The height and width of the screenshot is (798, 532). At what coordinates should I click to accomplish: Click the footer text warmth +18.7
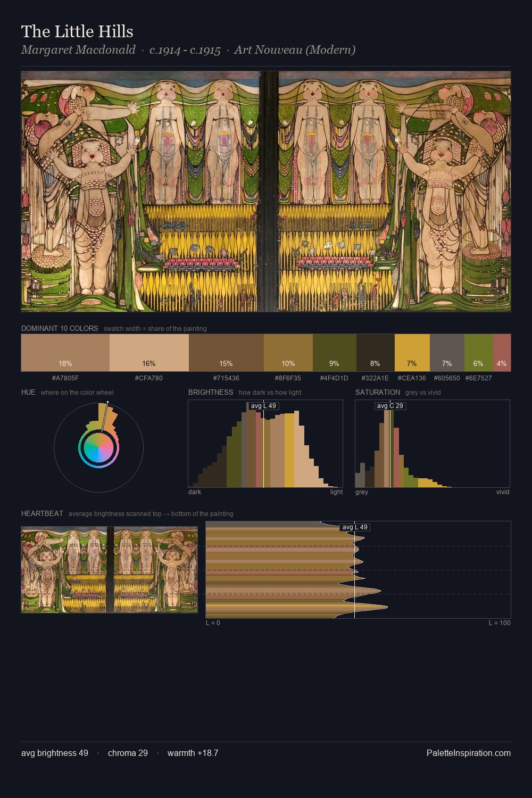click(193, 753)
